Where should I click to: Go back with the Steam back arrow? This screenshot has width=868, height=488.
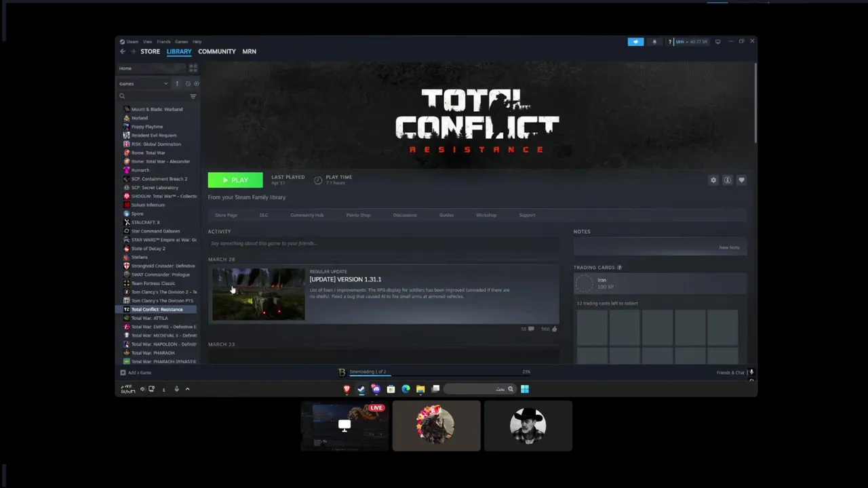point(123,52)
